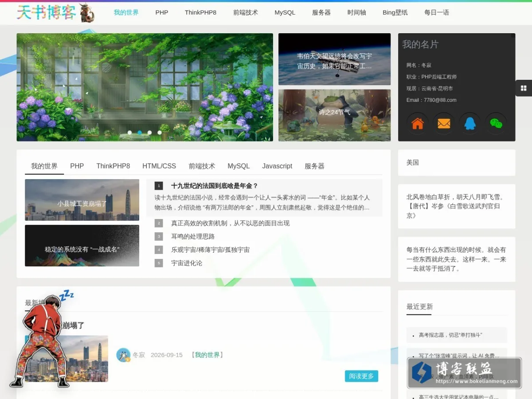The height and width of the screenshot is (399, 532).
Task: Select the fourth carousel dot
Action: click(160, 133)
